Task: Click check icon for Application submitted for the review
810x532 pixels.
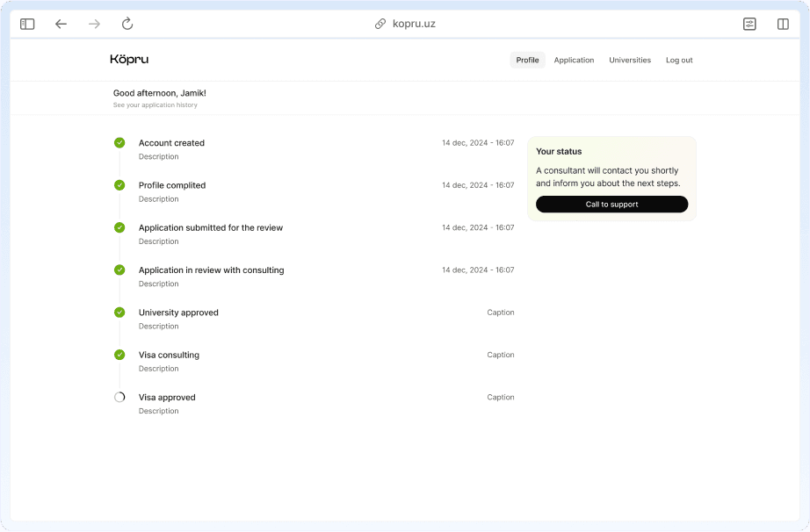Action: pyautogui.click(x=119, y=227)
